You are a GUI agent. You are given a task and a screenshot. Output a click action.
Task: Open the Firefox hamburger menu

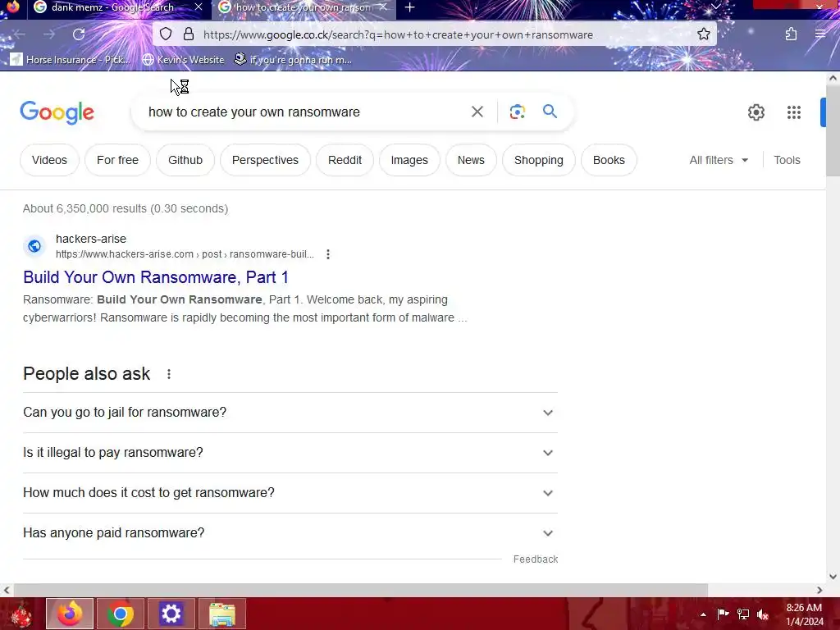coord(820,34)
